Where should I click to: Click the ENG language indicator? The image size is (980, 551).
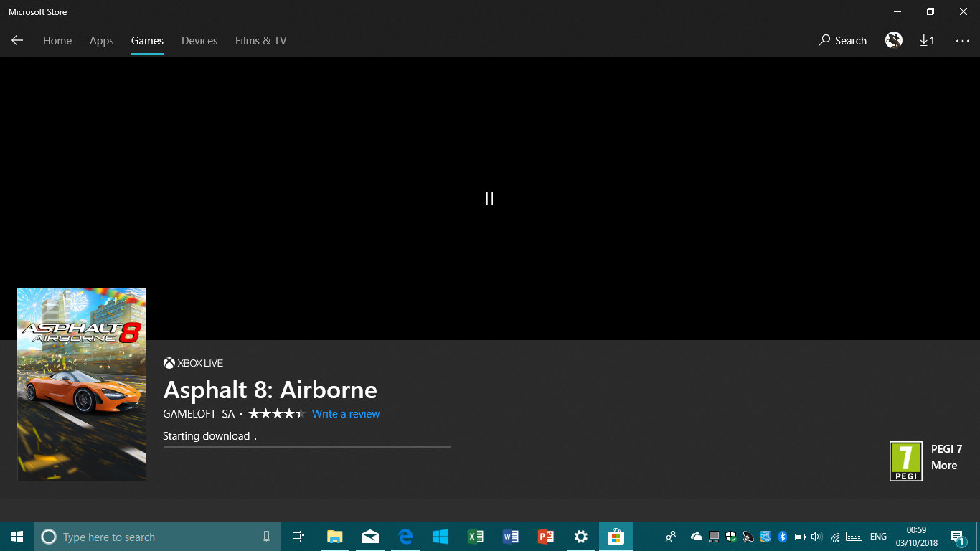click(878, 537)
